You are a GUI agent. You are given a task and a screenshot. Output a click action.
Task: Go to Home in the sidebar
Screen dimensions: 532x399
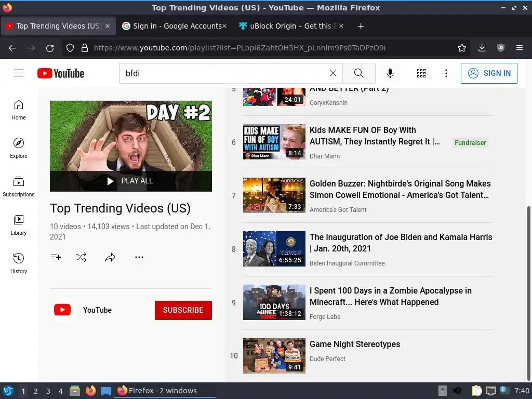pos(19,110)
